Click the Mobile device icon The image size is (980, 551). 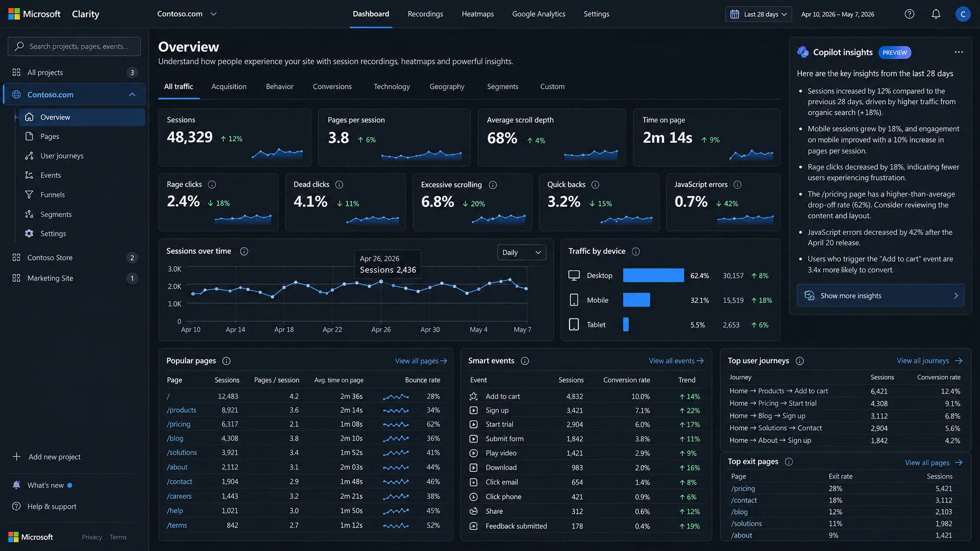tap(574, 300)
